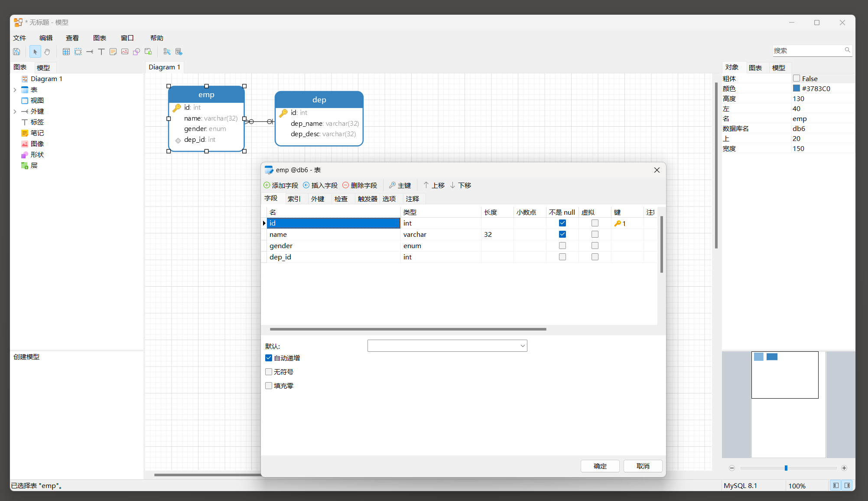Click the 添加字段 add field button
Viewport: 868px width, 501px height.
[281, 185]
